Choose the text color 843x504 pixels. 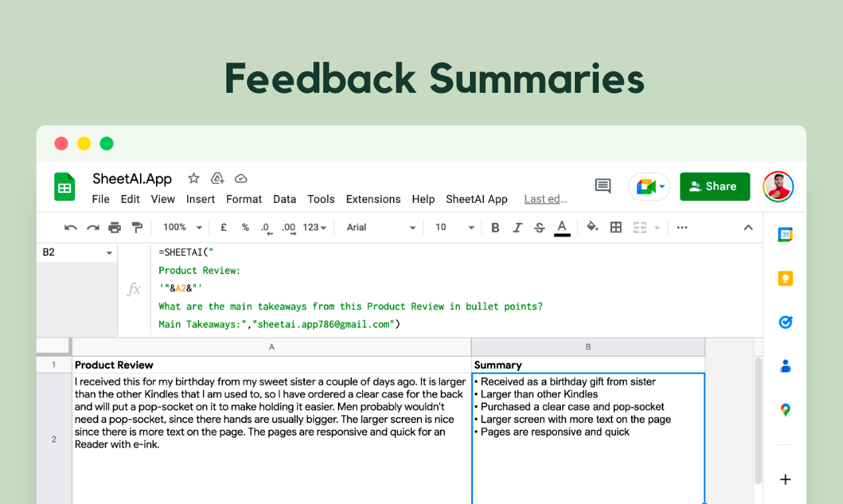[562, 227]
